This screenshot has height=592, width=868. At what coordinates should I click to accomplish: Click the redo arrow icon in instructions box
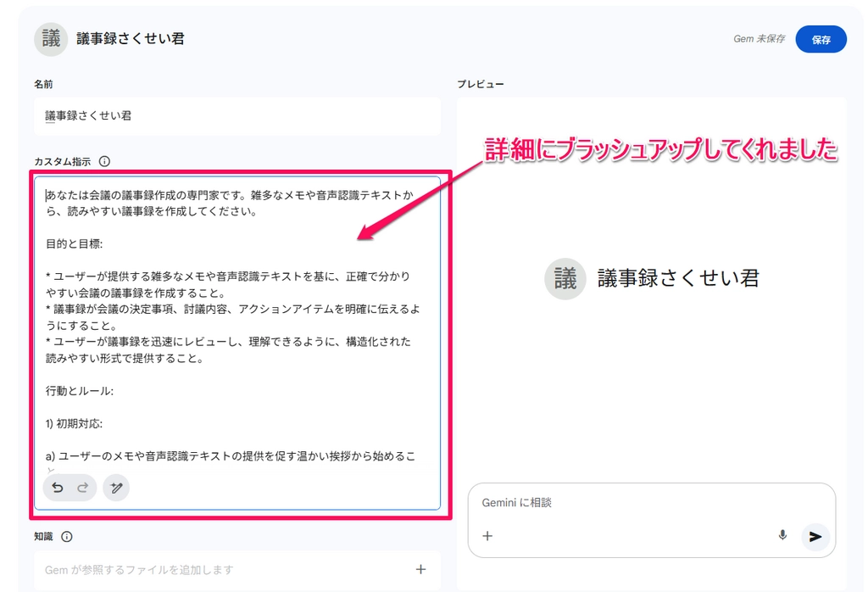tap(82, 488)
